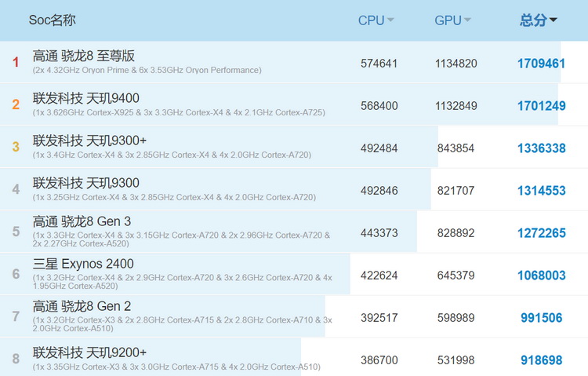Open 高通 骁龙8 Gen 2 entry
This screenshot has height=376, width=588.
coord(82,306)
